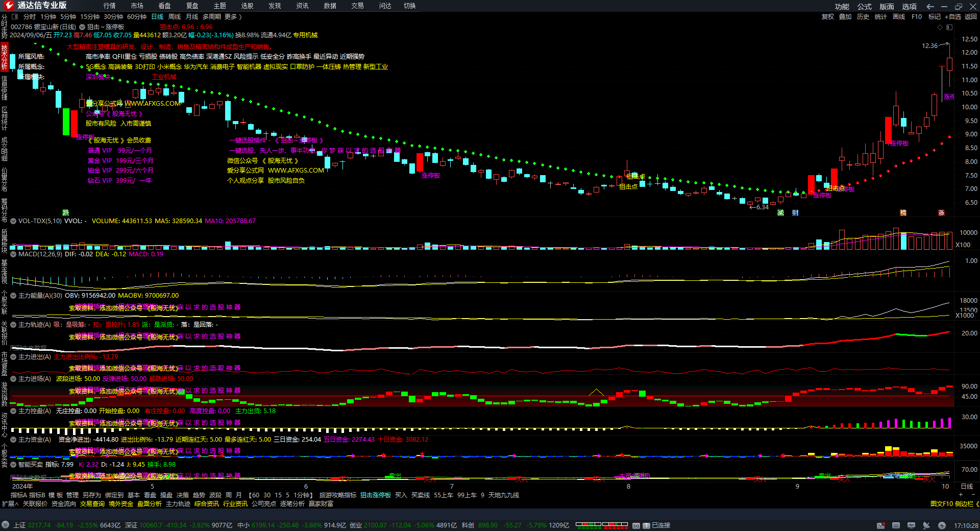The height and width of the screenshot is (531, 980).
Task: Click the market breadth red-green indicator bar
Action: click(x=602, y=525)
